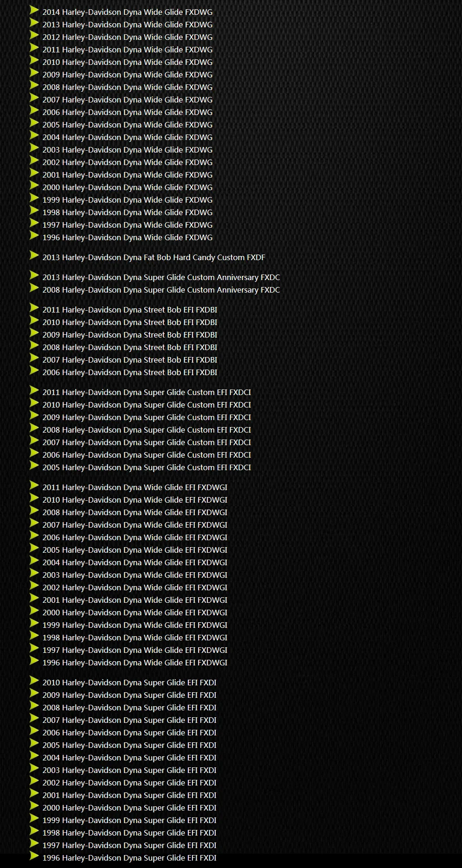Click the yellow arrow beside 2014 Dyna Wide Glide FXDWG

[x=34, y=10]
